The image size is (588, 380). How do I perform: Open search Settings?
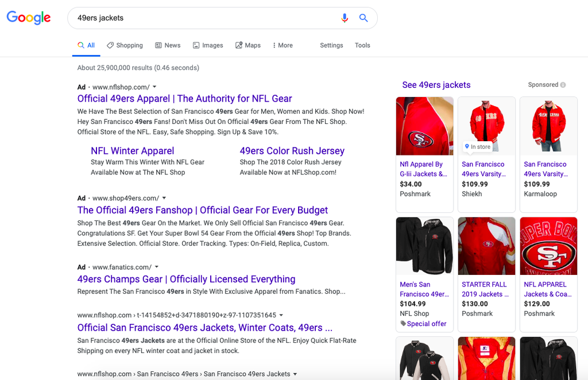[x=331, y=45]
